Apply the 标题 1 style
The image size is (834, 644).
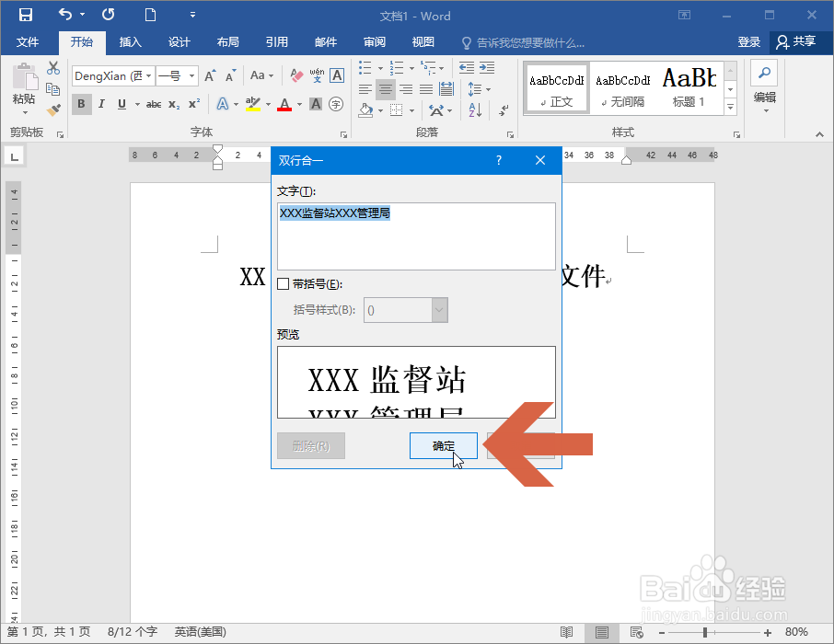pyautogui.click(x=689, y=88)
